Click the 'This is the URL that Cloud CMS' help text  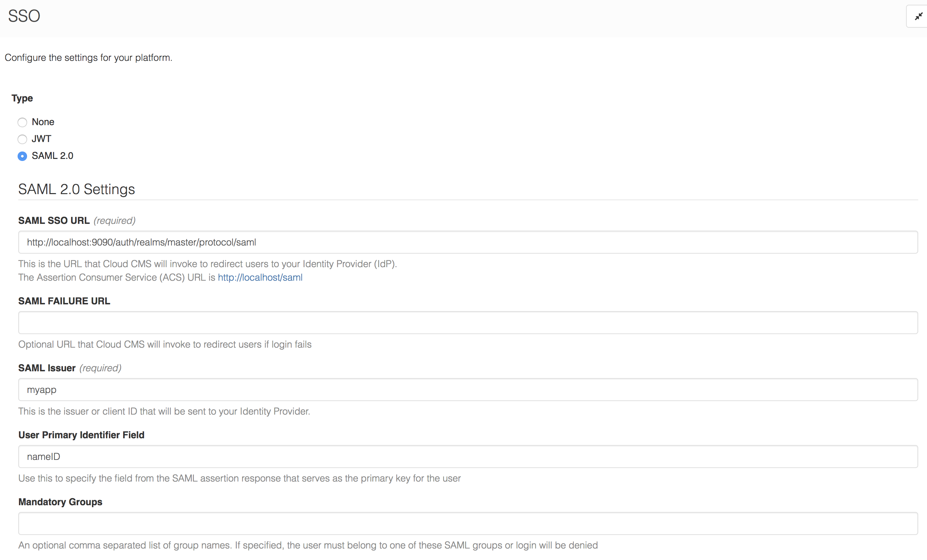pos(208,264)
